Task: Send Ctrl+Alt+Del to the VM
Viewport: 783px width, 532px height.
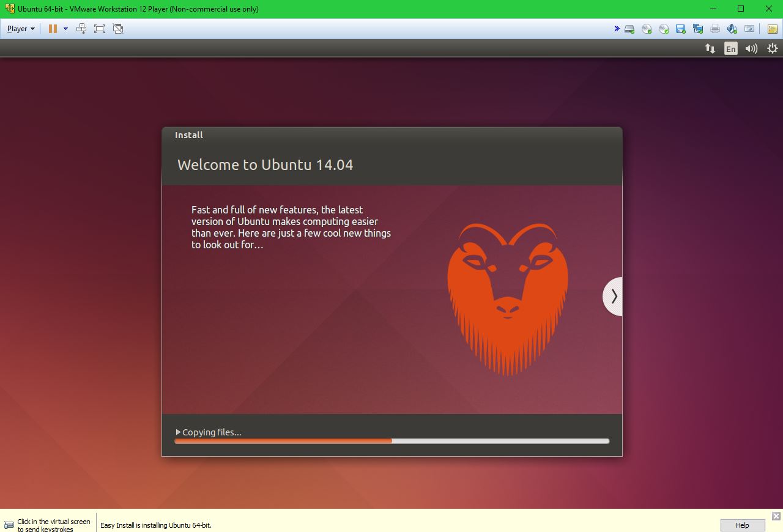Action: pos(81,29)
